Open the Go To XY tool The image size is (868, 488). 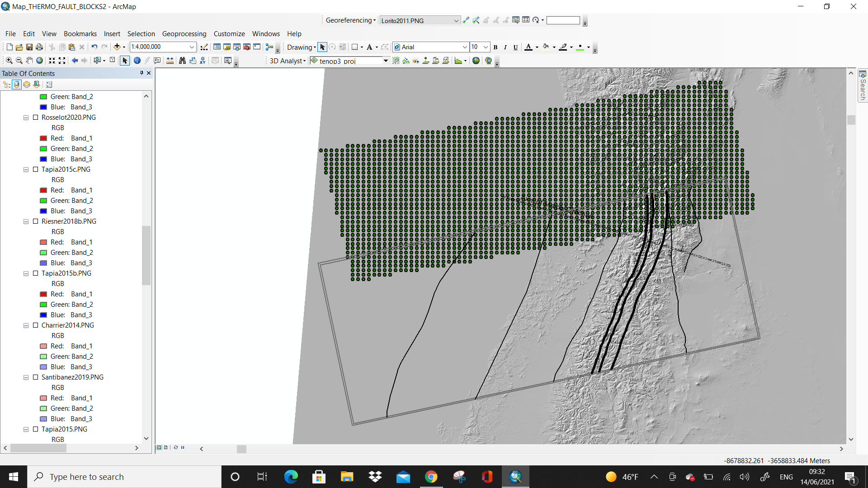[x=202, y=60]
